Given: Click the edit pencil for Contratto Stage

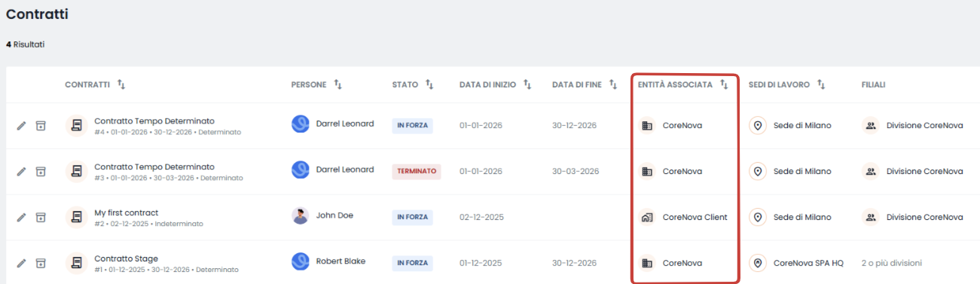Looking at the screenshot, I should pos(21,263).
